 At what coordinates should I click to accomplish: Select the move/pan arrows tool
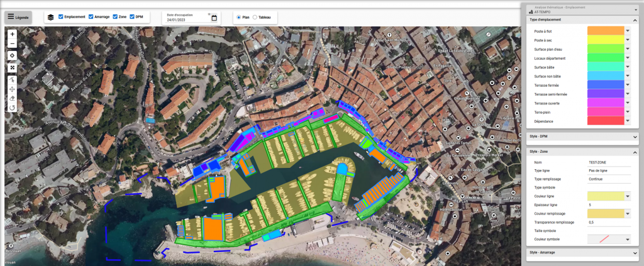click(x=13, y=89)
